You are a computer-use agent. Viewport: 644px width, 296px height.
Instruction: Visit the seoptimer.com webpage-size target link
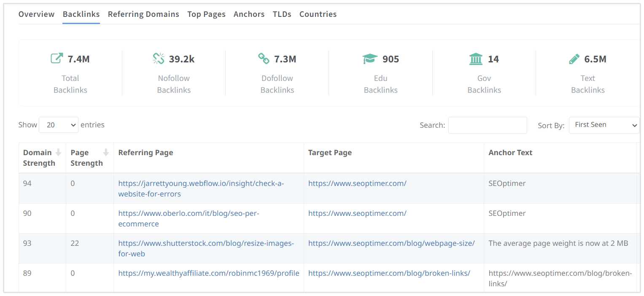coord(391,243)
